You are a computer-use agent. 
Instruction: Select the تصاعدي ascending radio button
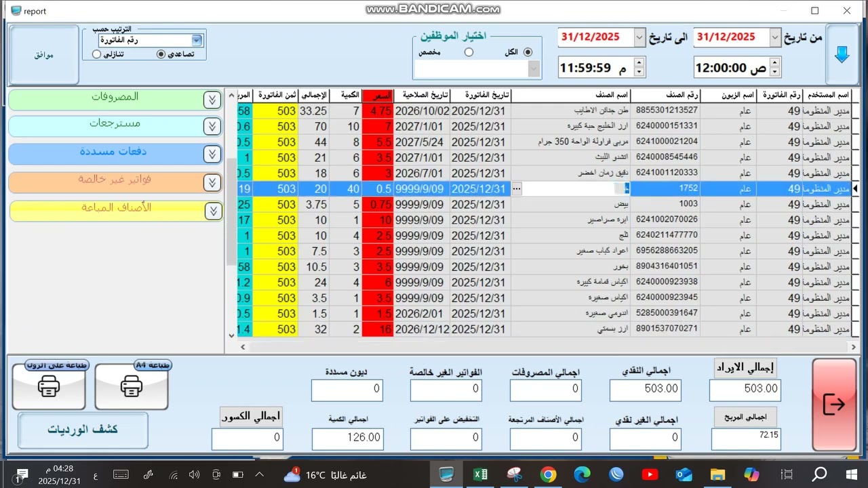[161, 54]
